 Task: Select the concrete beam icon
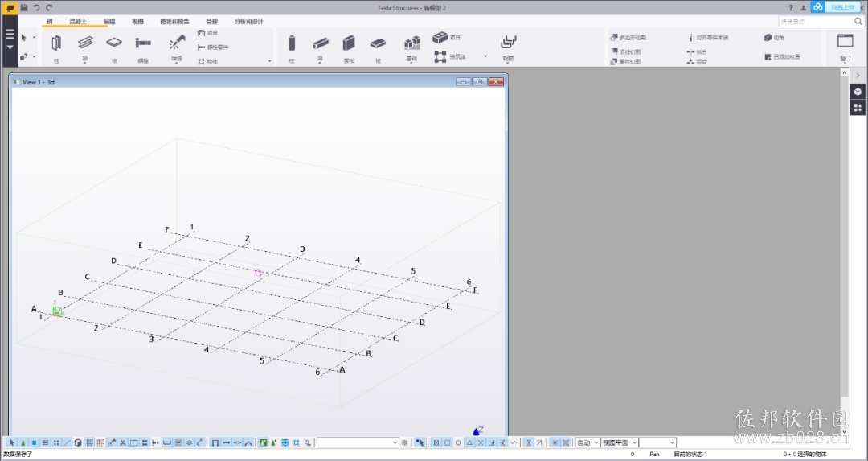pyautogui.click(x=320, y=43)
